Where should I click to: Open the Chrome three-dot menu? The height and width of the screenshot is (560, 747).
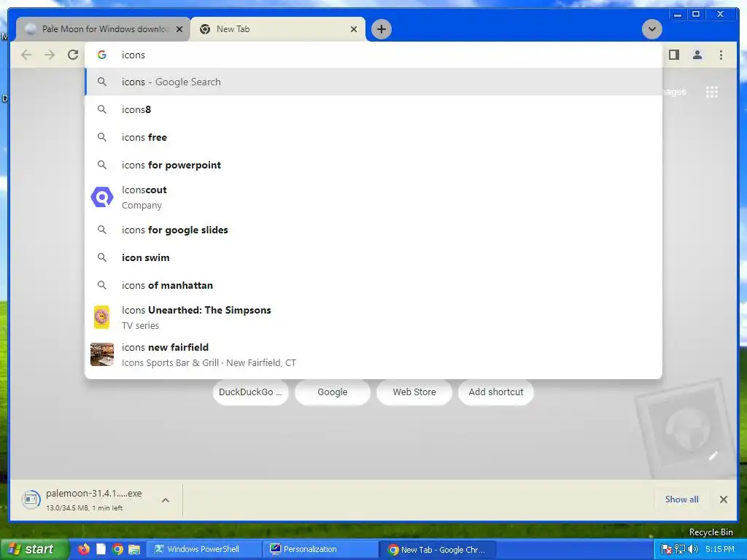pos(721,55)
